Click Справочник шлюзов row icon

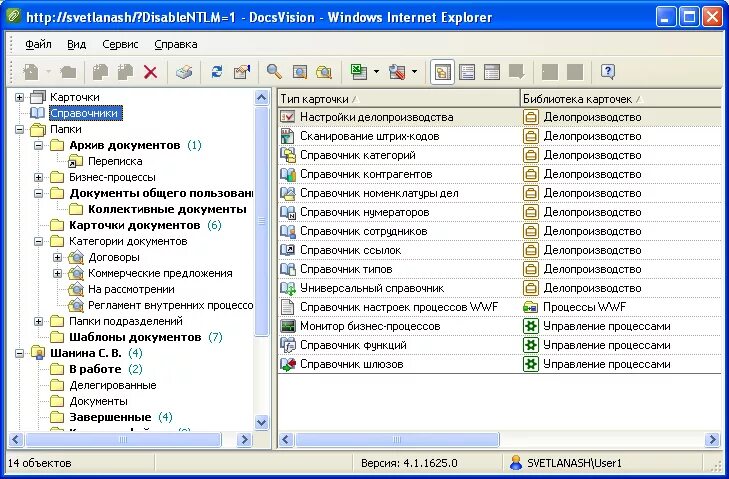[288, 364]
